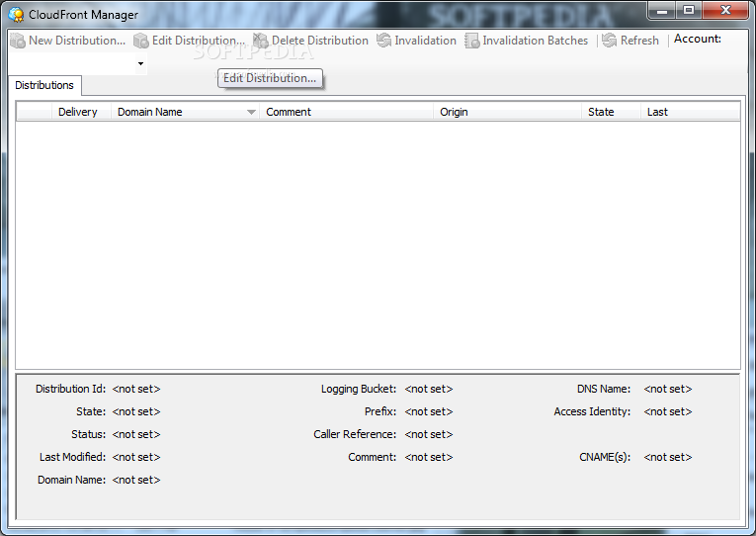Click Distribution Id <not set> value
The image size is (756, 536).
[136, 389]
